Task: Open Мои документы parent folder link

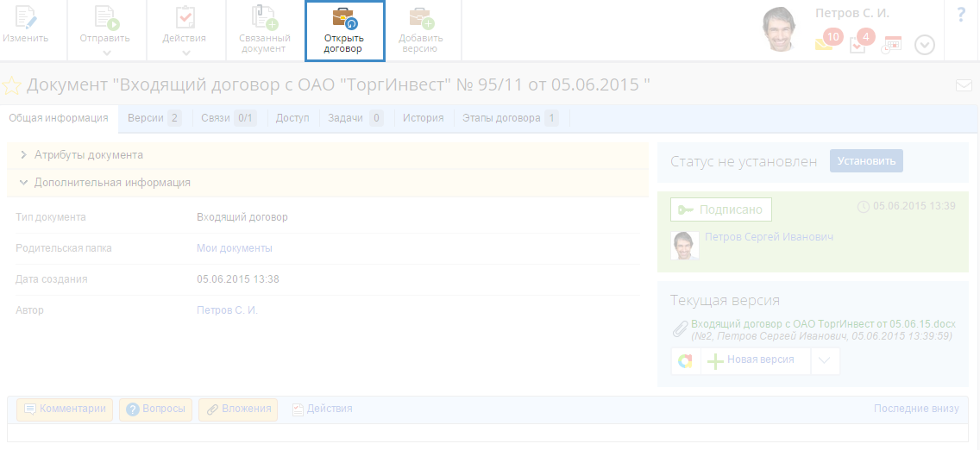Action: click(235, 247)
